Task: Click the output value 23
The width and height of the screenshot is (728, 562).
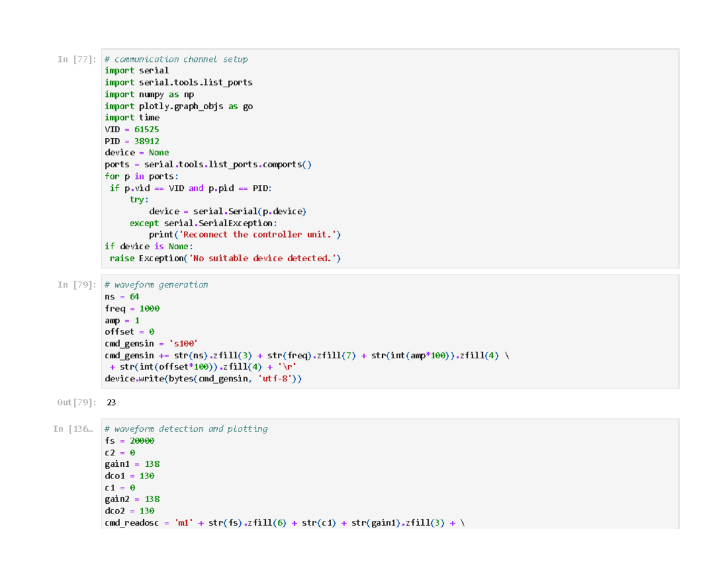Action: pos(111,403)
